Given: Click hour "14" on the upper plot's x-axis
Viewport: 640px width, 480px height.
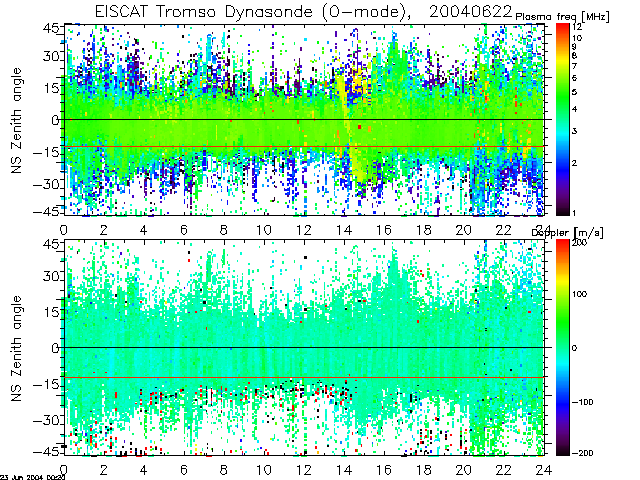Looking at the screenshot, I should (344, 230).
